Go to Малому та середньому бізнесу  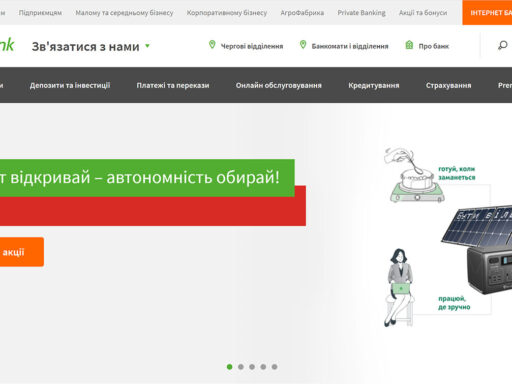[124, 13]
